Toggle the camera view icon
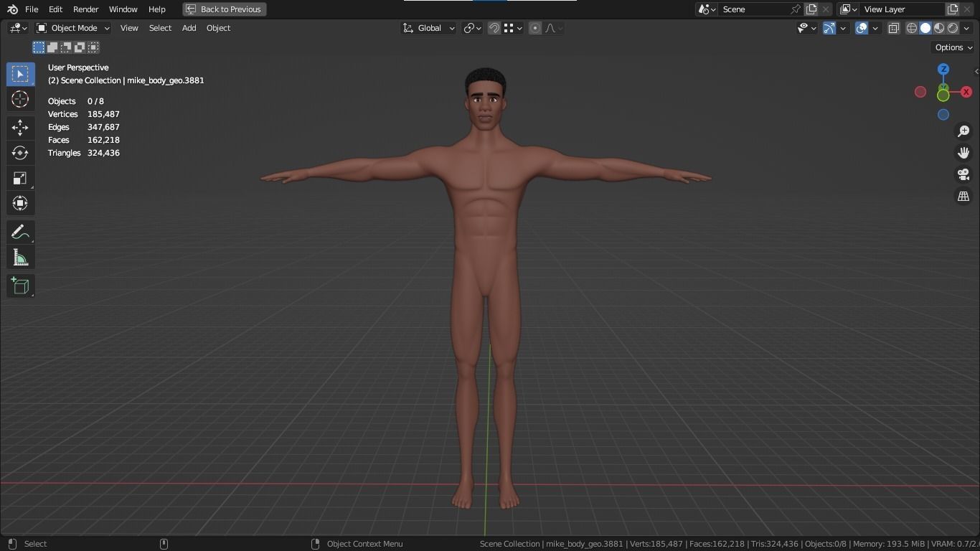This screenshot has width=980, height=551. coord(963,174)
